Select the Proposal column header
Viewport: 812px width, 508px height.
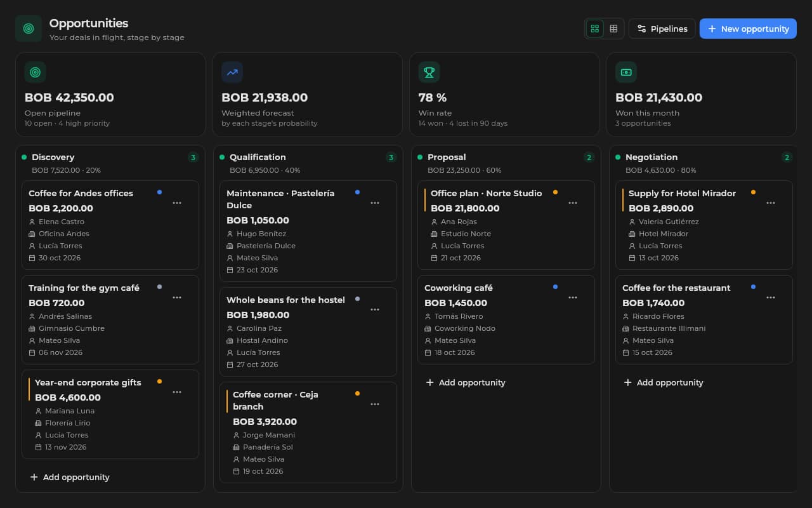point(447,157)
